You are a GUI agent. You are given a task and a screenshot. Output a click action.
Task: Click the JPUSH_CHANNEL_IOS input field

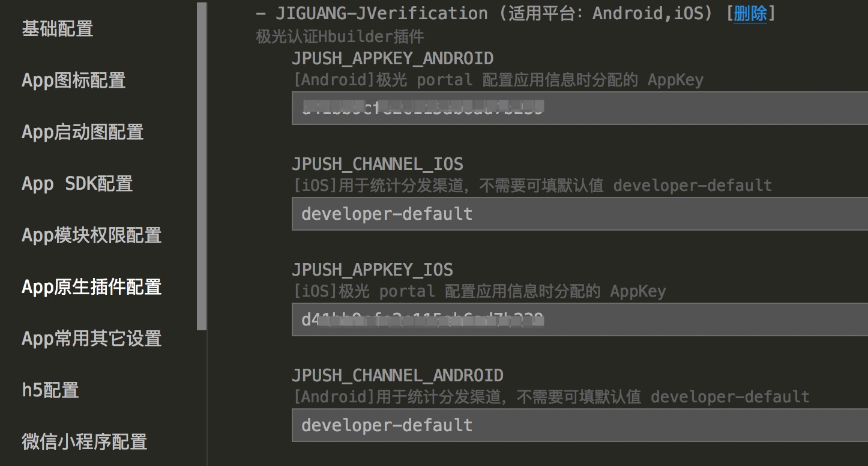tap(580, 214)
